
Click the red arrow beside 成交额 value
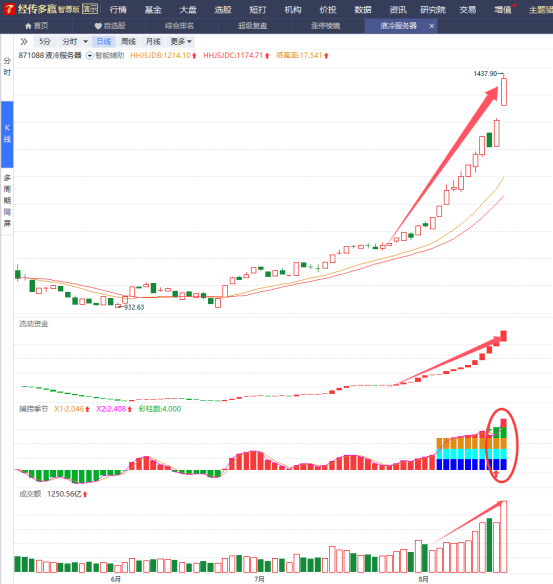tap(85, 495)
